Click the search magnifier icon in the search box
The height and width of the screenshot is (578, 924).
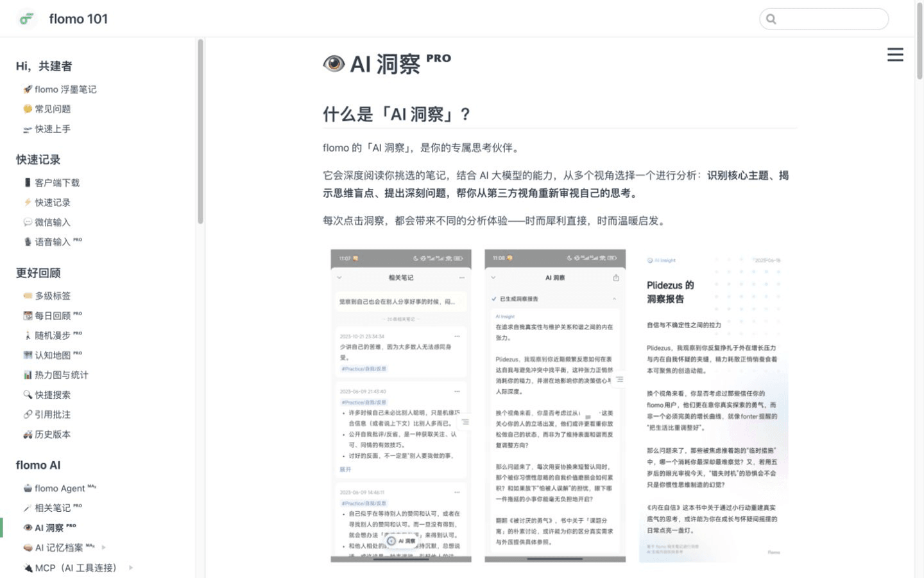[x=771, y=19]
